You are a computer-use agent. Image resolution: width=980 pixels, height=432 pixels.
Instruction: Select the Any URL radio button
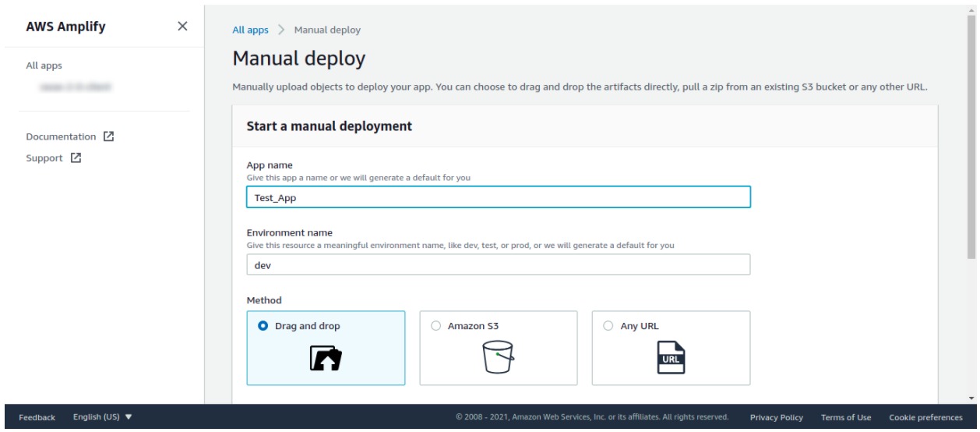pos(608,326)
